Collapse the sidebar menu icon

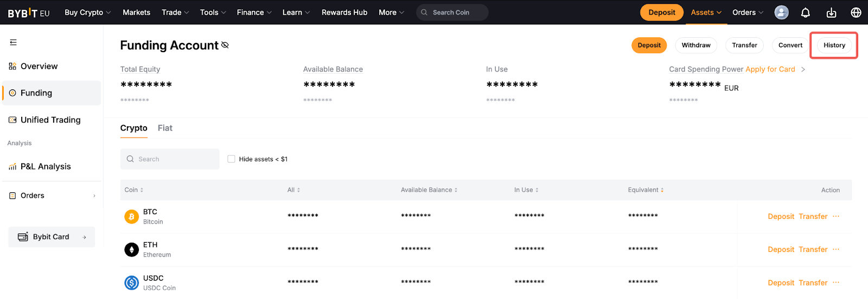(14, 42)
